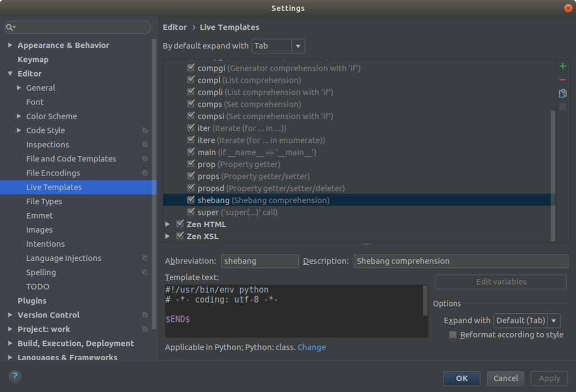Click the question mark help icon
The width and height of the screenshot is (576, 392).
15,376
